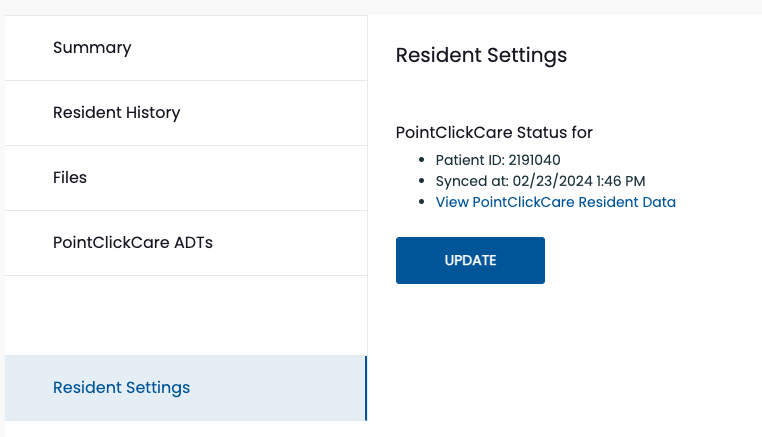Click the sync date 02/23/2024
The width and height of the screenshot is (762, 437).
tap(552, 181)
